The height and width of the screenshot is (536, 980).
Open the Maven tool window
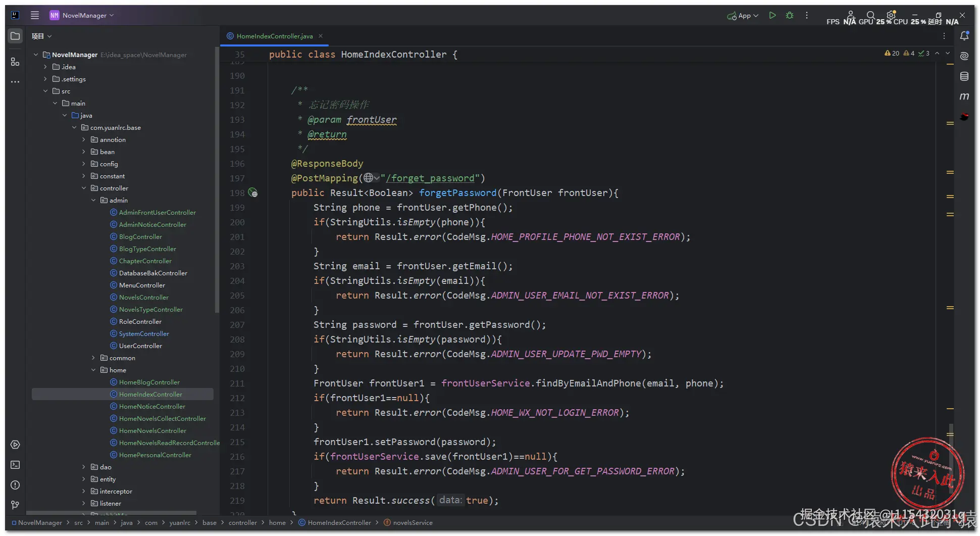pos(964,96)
